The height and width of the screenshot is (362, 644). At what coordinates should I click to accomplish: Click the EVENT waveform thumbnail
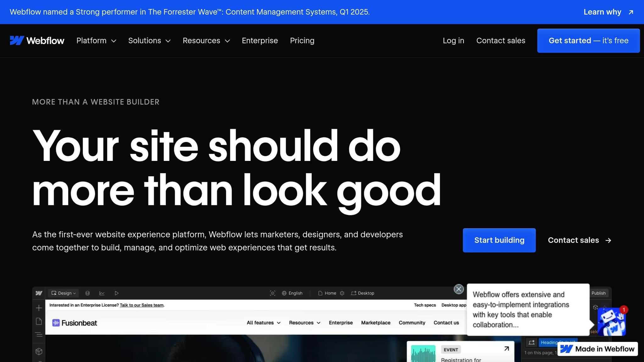423,354
